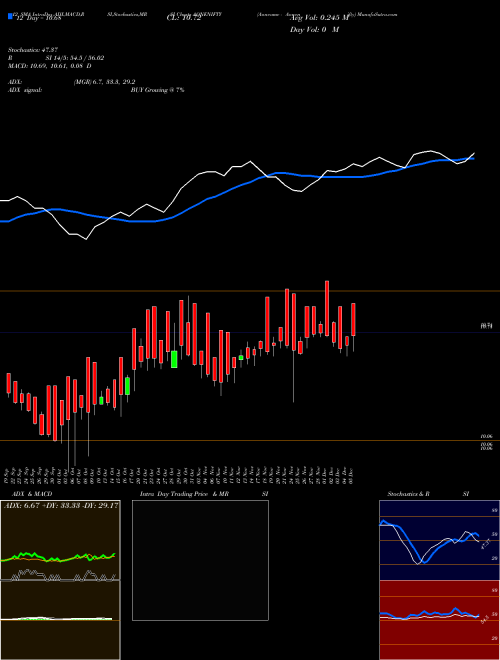500x660 pixels.
Task: Click the blue moving average line's right end
Action: click(473, 159)
